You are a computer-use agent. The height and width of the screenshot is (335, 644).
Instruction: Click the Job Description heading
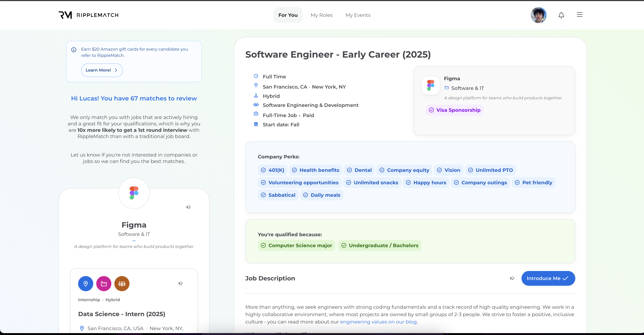coord(270,278)
